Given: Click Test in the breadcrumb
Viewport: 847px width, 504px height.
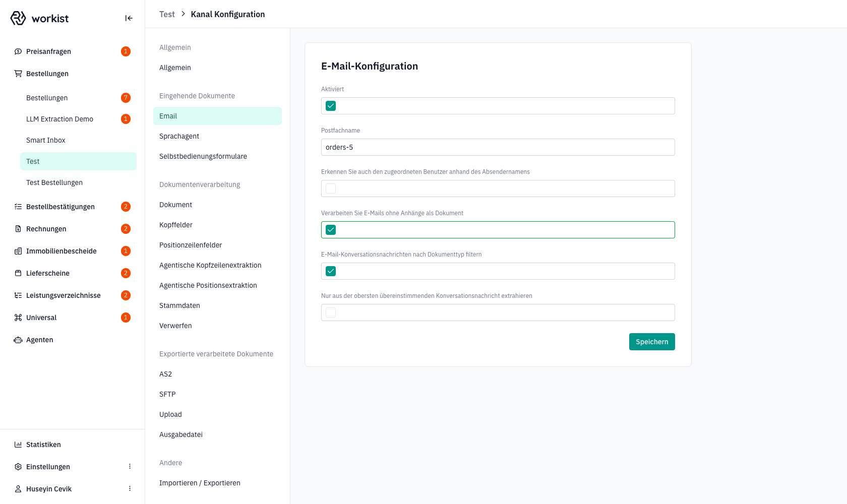Looking at the screenshot, I should click(167, 14).
